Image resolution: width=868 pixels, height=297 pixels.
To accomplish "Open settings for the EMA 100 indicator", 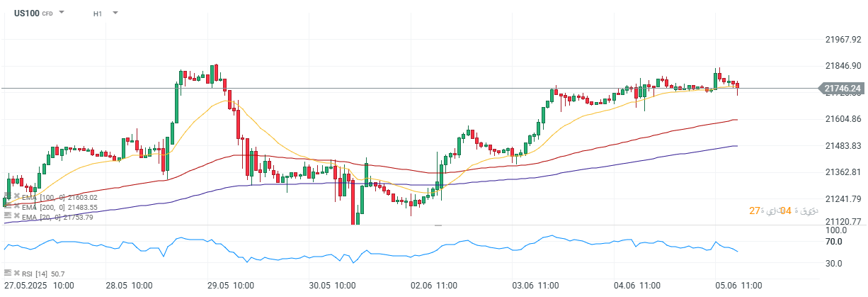I will [7, 196].
